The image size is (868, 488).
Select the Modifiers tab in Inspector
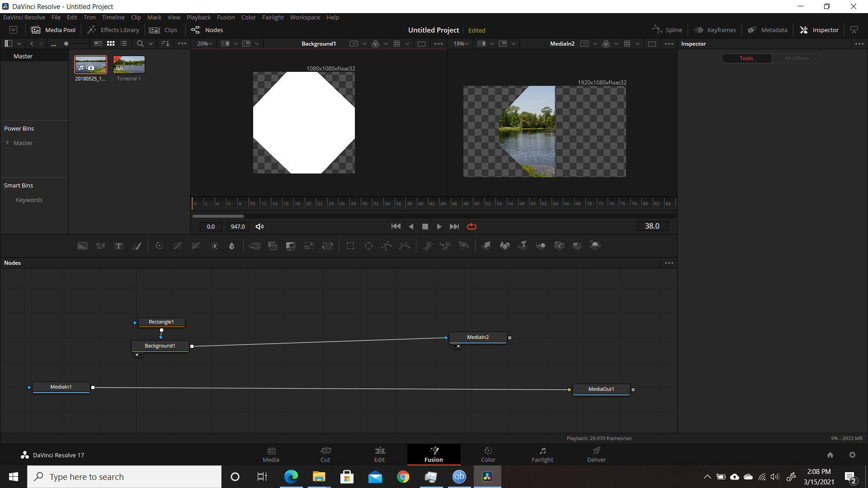[x=797, y=58]
